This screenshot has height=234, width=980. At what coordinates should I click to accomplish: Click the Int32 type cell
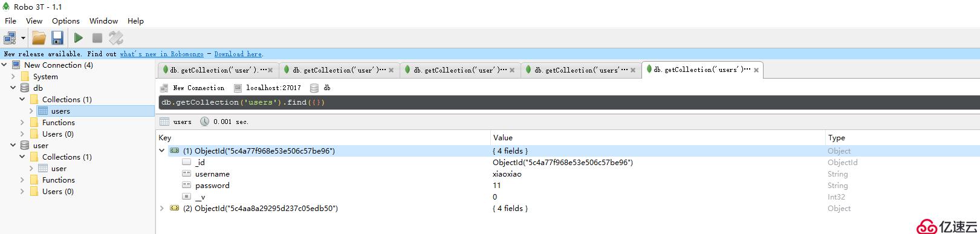[x=836, y=197]
